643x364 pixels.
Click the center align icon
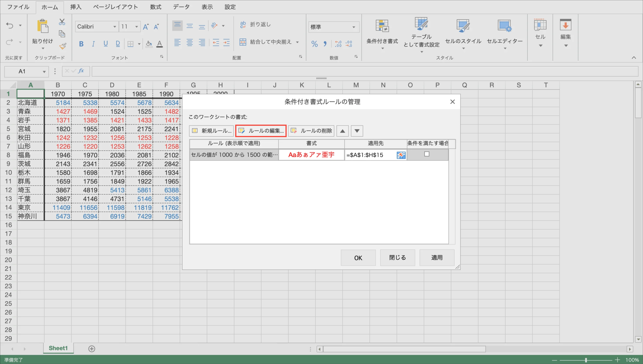[190, 43]
